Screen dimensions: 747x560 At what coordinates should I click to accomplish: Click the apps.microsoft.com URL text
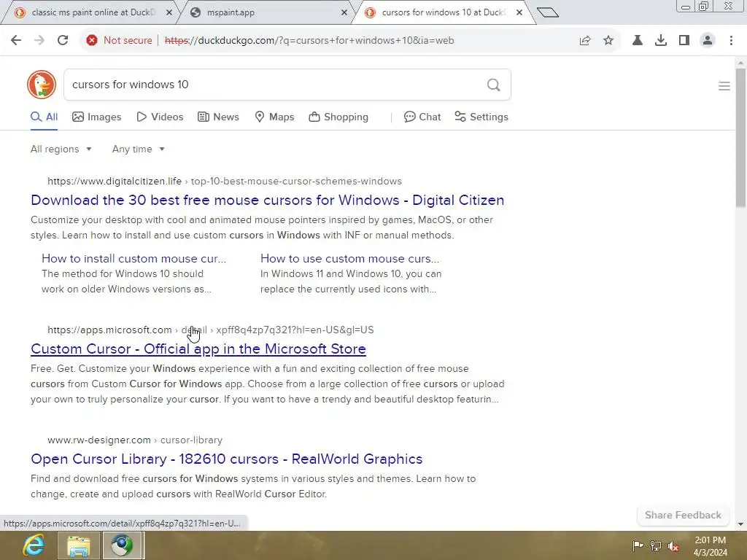pyautogui.click(x=109, y=330)
